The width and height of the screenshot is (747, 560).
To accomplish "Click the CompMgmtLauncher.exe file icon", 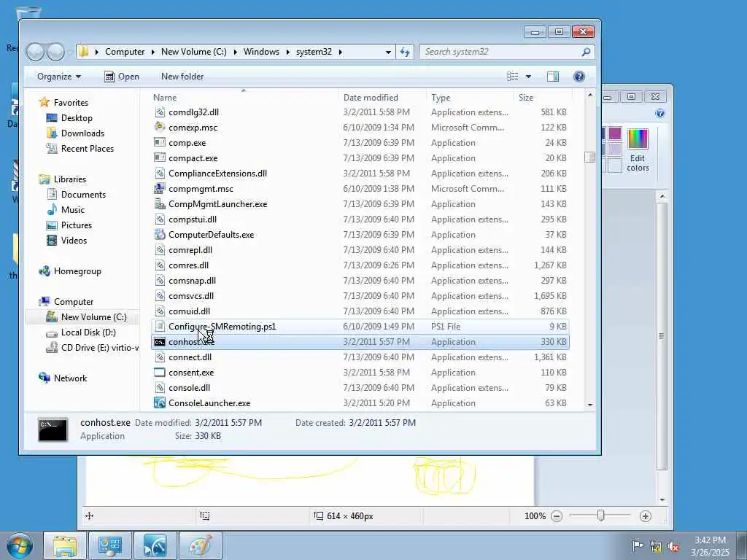I will click(x=160, y=204).
